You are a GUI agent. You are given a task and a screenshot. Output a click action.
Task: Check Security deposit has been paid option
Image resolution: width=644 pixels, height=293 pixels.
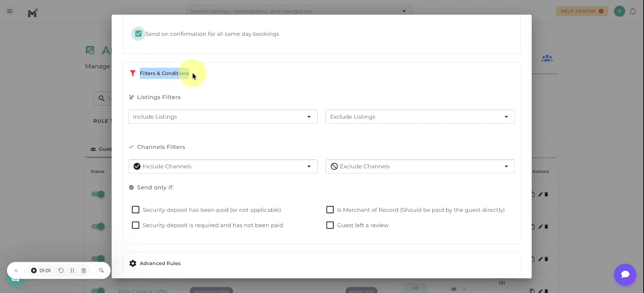pos(136,210)
